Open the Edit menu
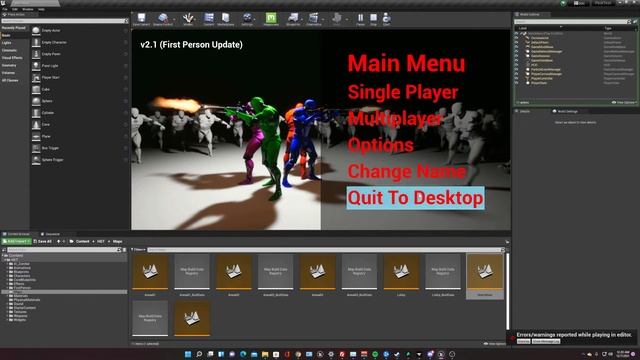Image resolution: width=640 pixels, height=360 pixels. click(15, 9)
